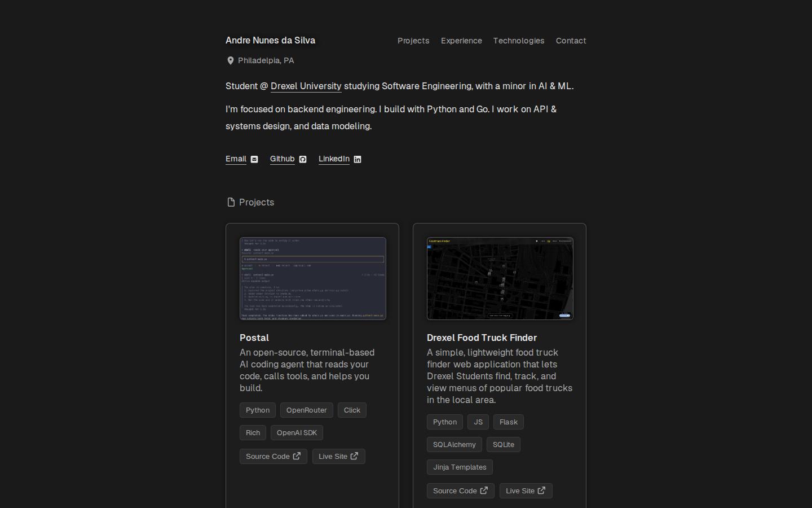The image size is (812, 508).
Task: Click the Click technology tag
Action: pyautogui.click(x=352, y=410)
